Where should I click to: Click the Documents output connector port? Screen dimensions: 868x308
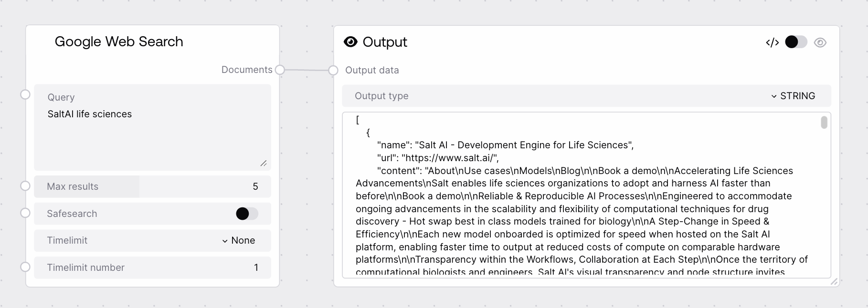(x=280, y=70)
